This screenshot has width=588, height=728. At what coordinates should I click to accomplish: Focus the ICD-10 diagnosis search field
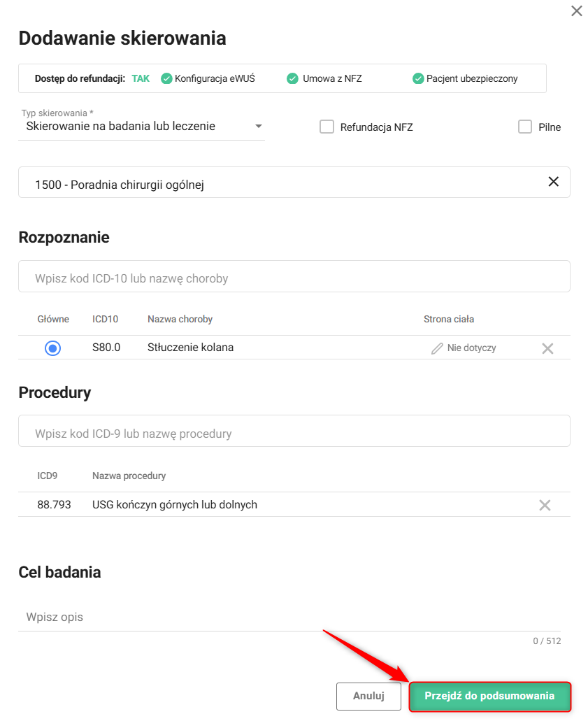[294, 278]
